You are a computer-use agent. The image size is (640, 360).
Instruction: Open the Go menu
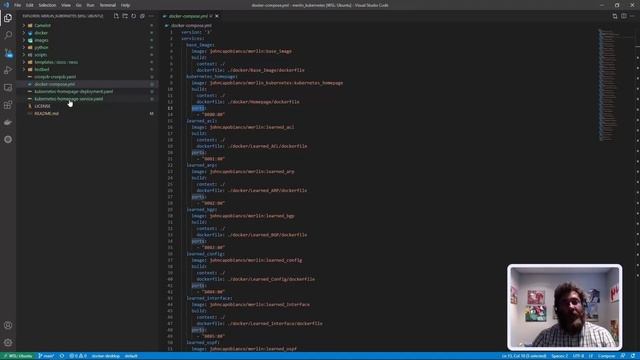pos(78,5)
